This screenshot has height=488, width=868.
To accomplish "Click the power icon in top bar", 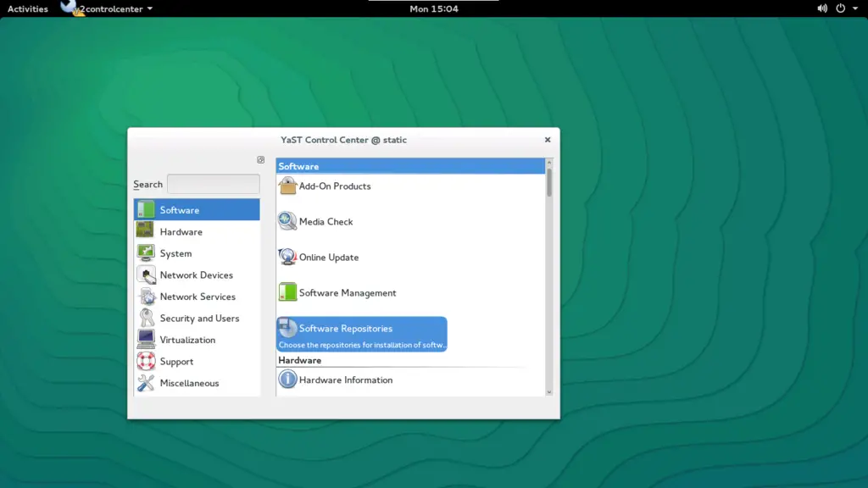I will pyautogui.click(x=840, y=8).
